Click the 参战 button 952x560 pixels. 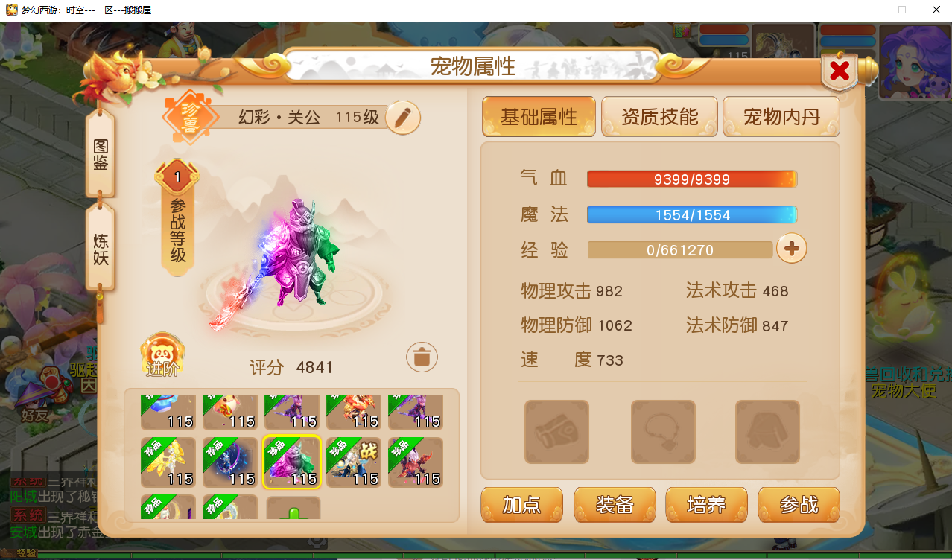(x=799, y=505)
